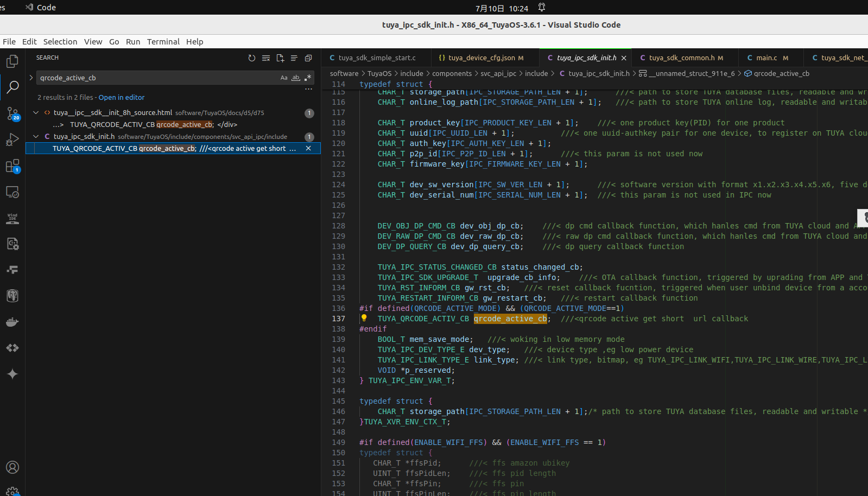Viewport: 868px width, 496px height.
Task: Open the Go menu
Action: [114, 42]
